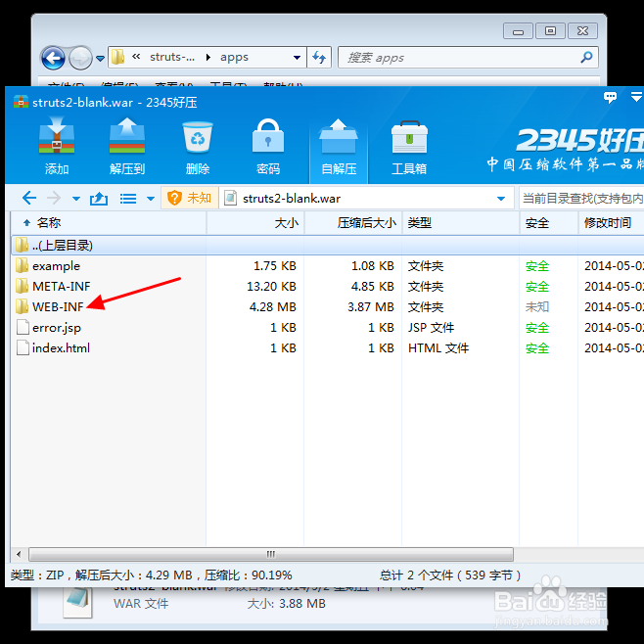
Task: Sort by the 安全 column header
Action: coord(549,223)
